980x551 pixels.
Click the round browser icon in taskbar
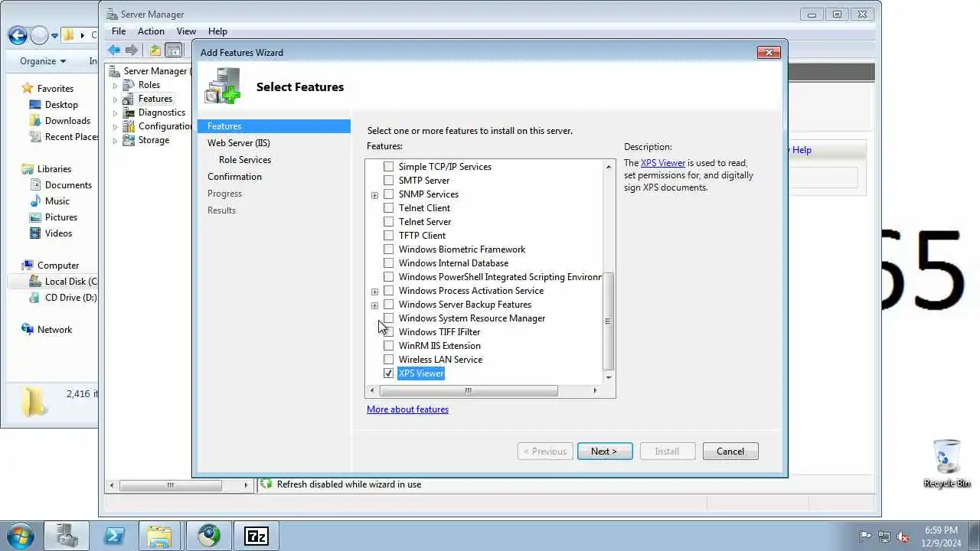208,536
